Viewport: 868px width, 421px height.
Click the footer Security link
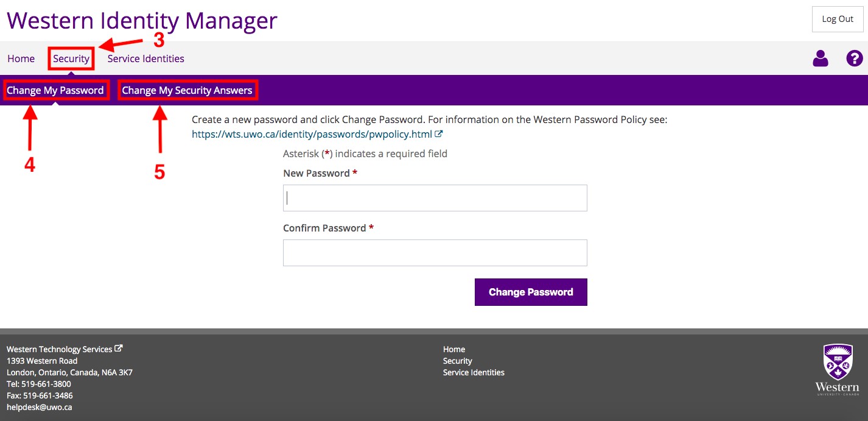[458, 361]
